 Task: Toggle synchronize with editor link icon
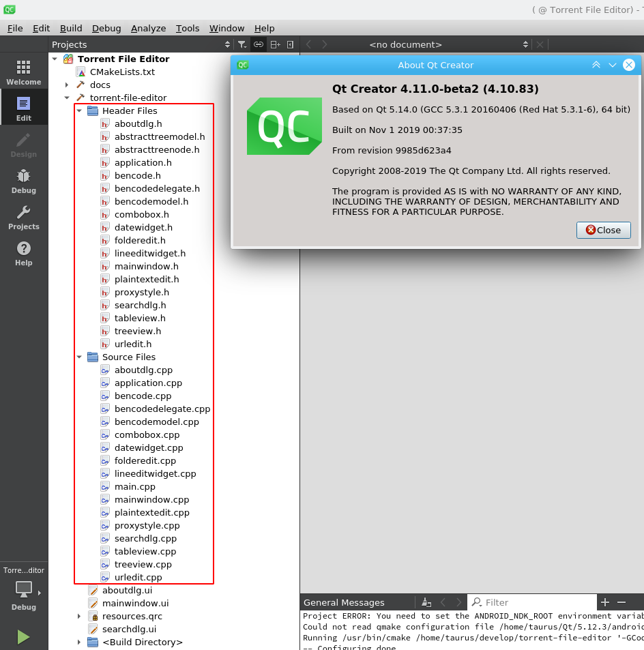pyautogui.click(x=259, y=44)
